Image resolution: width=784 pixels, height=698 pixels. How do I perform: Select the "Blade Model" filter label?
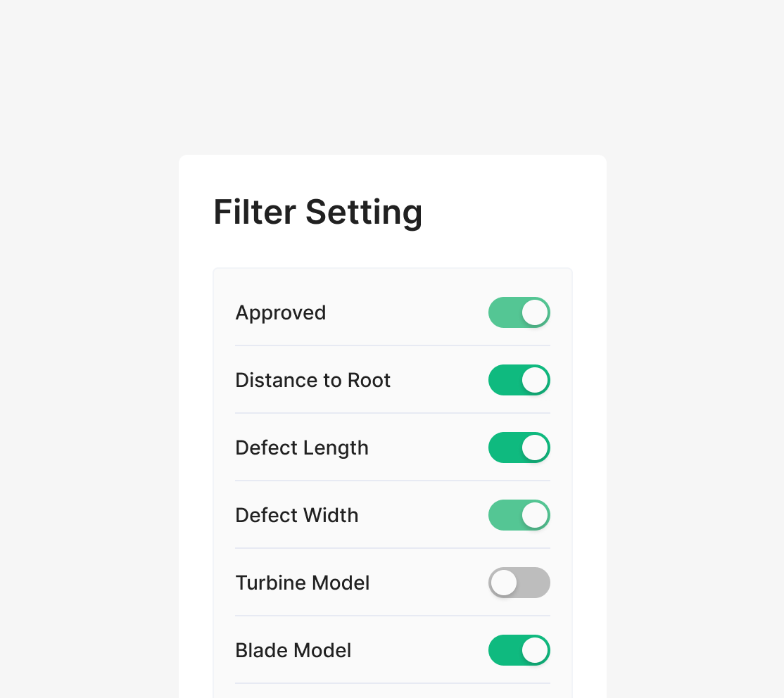point(293,650)
